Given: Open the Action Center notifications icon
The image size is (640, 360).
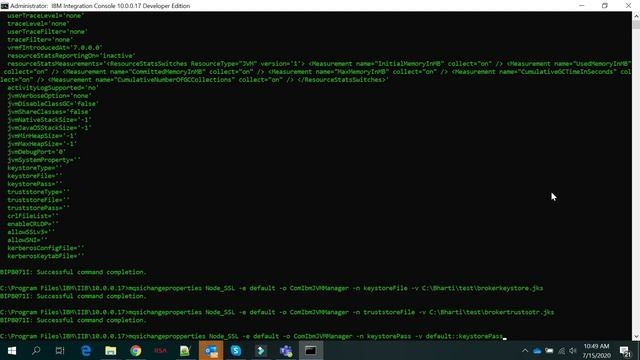Looking at the screenshot, I should [625, 351].
